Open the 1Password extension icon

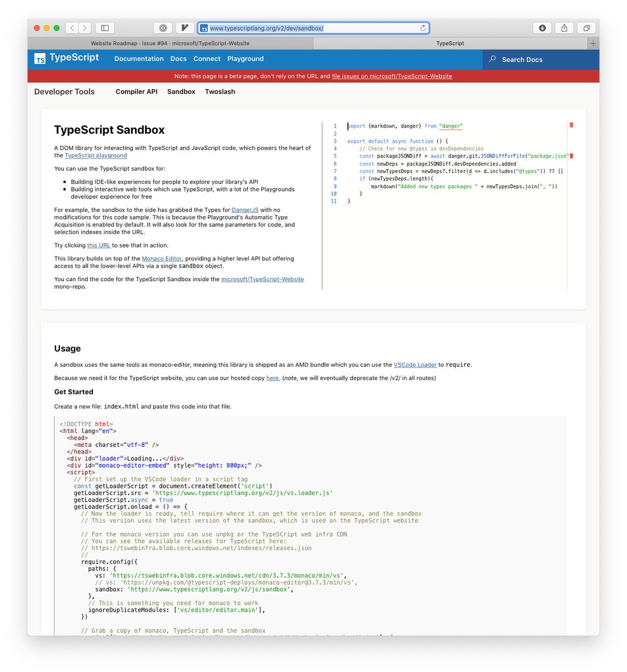pyautogui.click(x=163, y=28)
